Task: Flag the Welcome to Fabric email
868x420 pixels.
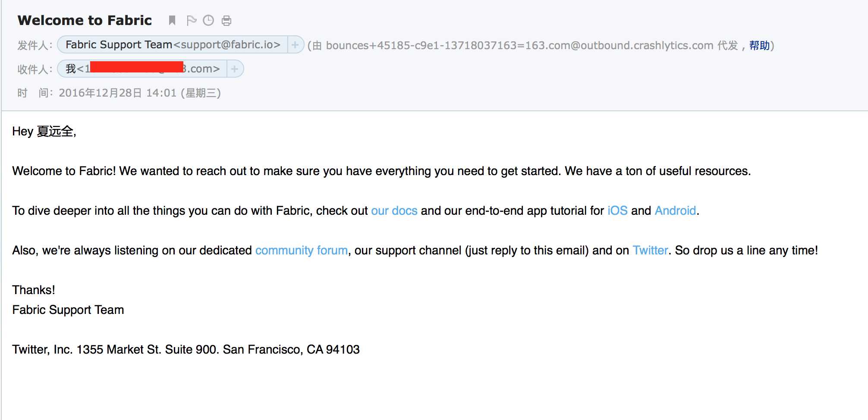Action: coord(191,20)
